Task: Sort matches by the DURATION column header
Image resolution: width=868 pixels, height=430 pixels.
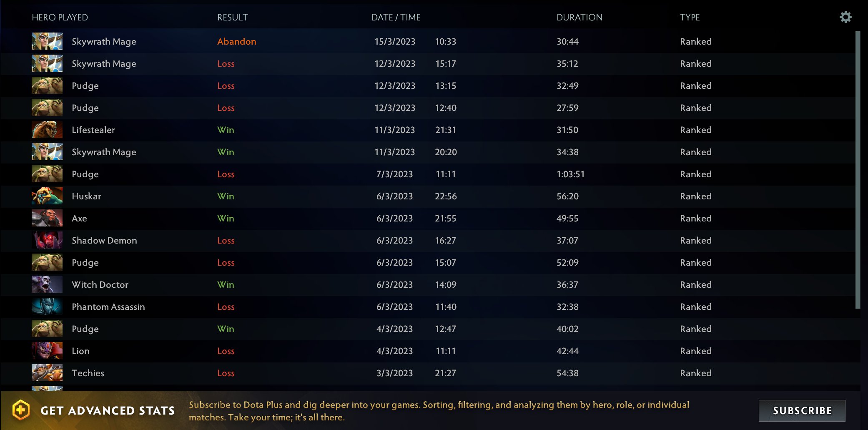Action: point(580,17)
